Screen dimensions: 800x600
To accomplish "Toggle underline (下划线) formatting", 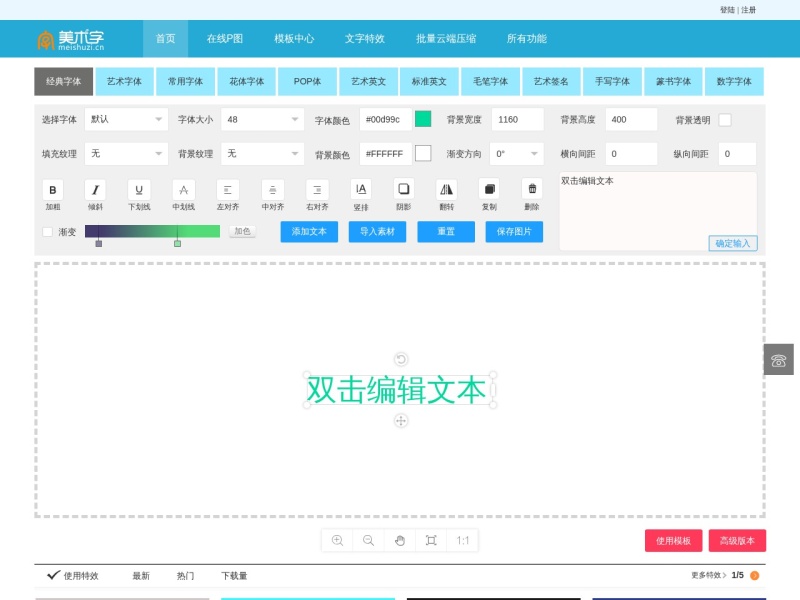I will 139,190.
